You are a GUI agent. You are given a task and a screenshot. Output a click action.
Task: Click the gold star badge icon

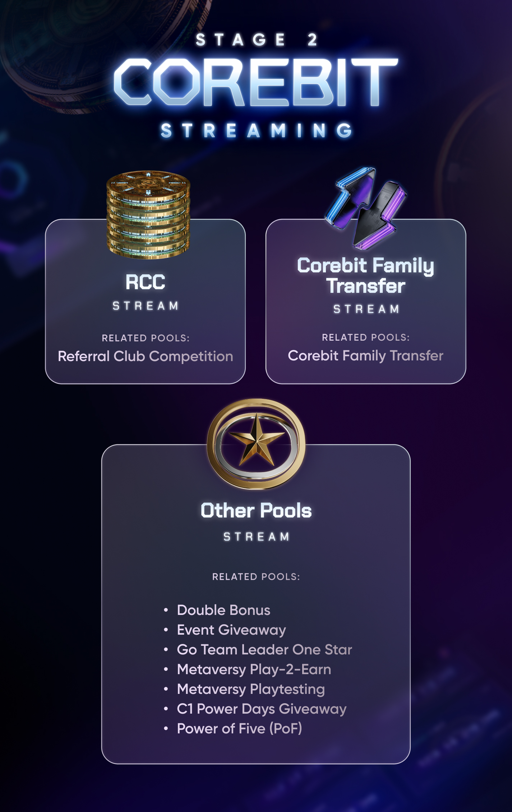[x=256, y=444]
